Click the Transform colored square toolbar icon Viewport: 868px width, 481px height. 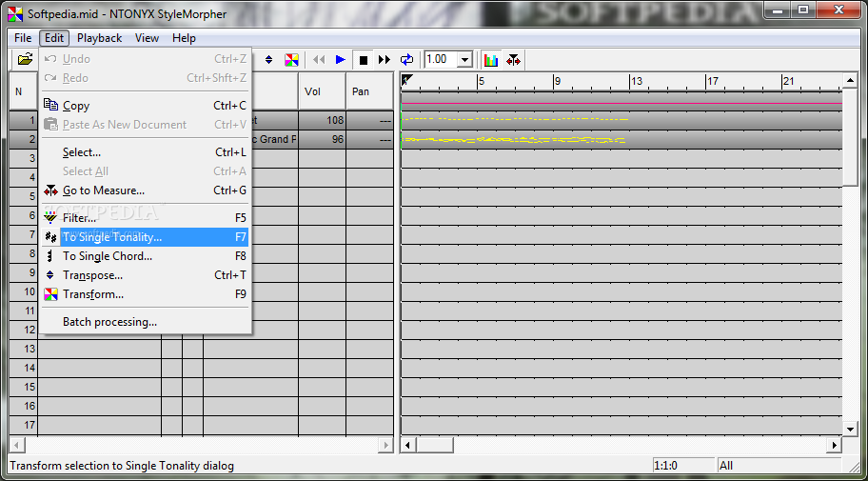click(292, 59)
